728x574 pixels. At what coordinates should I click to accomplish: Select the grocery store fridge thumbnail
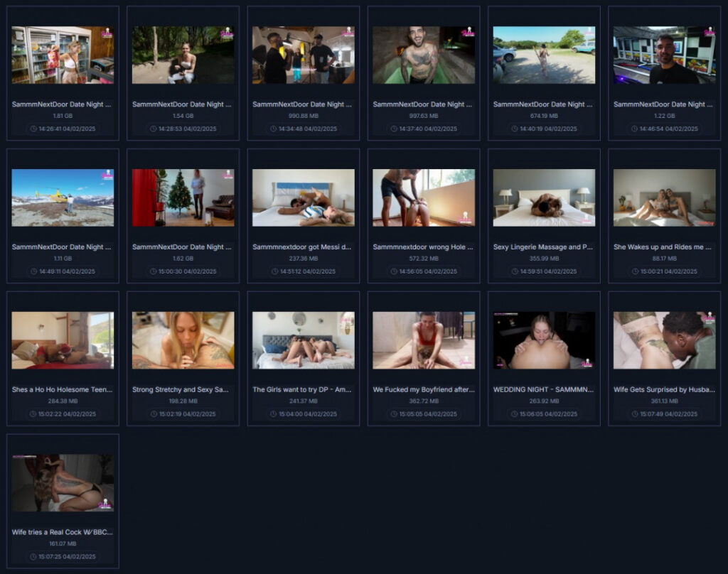(63, 55)
